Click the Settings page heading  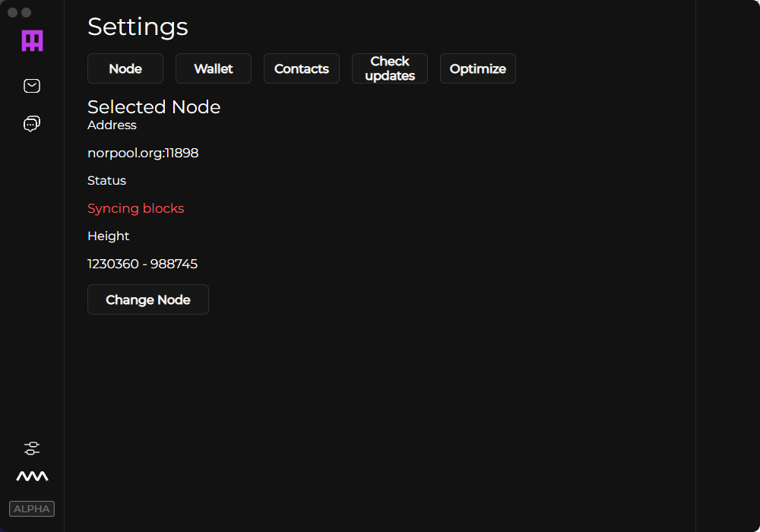point(138,27)
